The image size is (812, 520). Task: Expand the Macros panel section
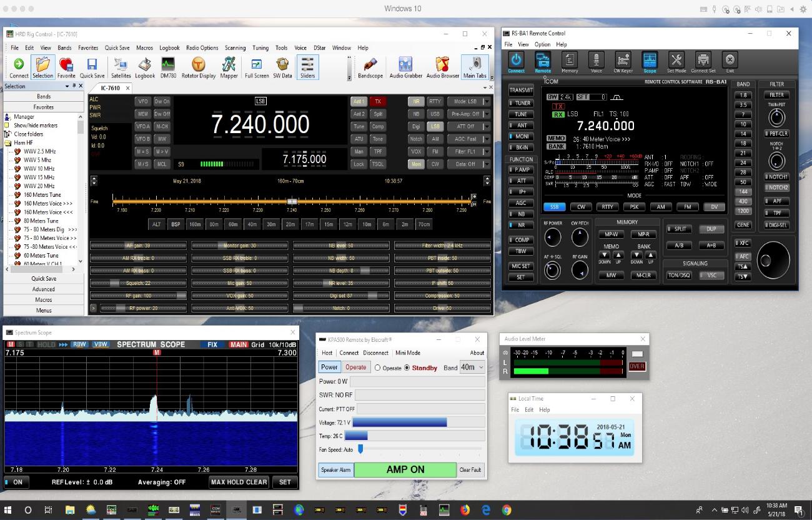(x=44, y=300)
